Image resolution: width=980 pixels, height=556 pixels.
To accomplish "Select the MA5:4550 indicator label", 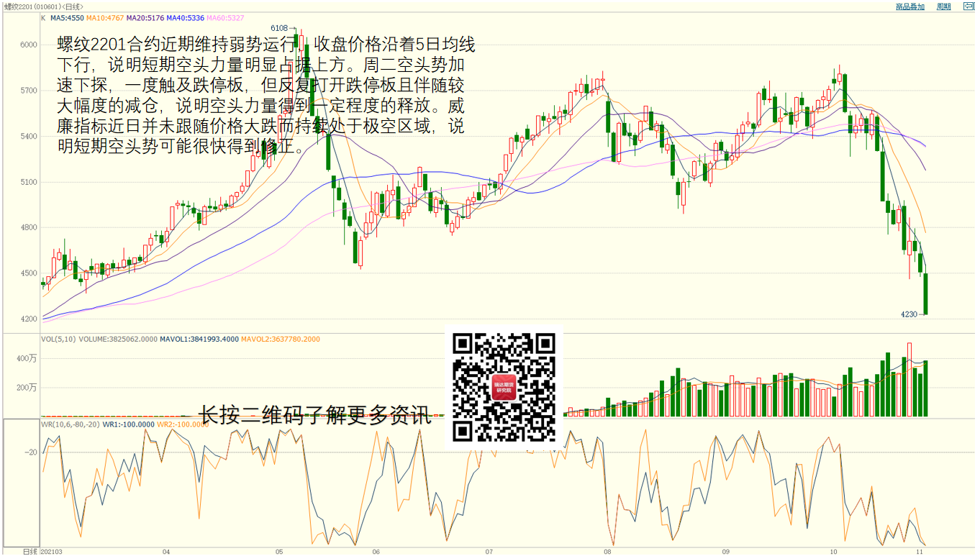I will click(67, 17).
